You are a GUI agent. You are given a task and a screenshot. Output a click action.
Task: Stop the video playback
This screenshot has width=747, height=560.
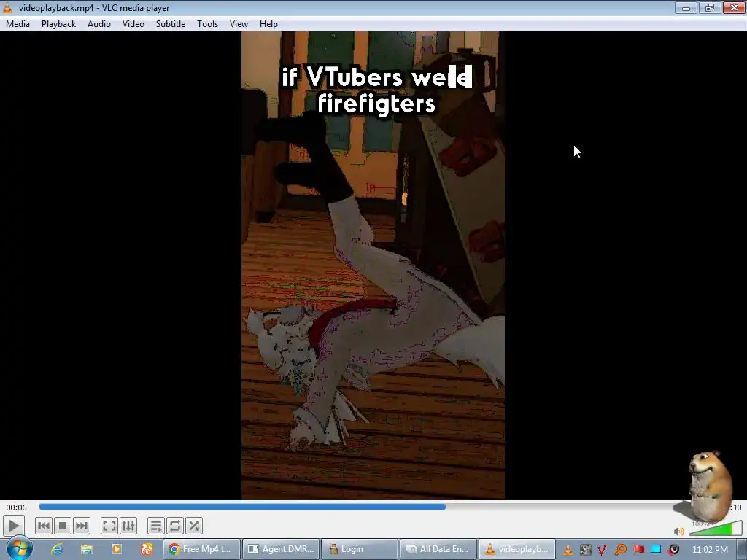[x=63, y=526]
